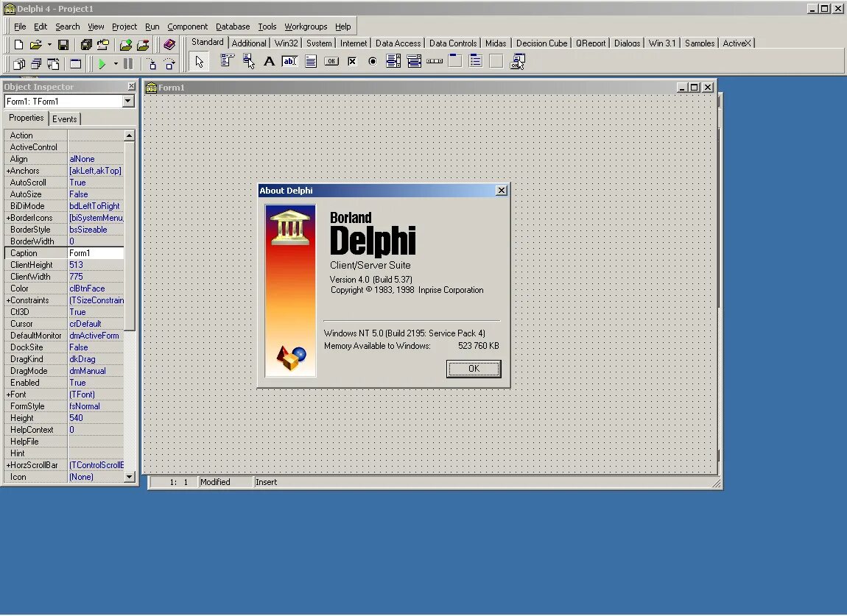Click the Save All toolbar icon
The height and width of the screenshot is (616, 847).
point(86,45)
